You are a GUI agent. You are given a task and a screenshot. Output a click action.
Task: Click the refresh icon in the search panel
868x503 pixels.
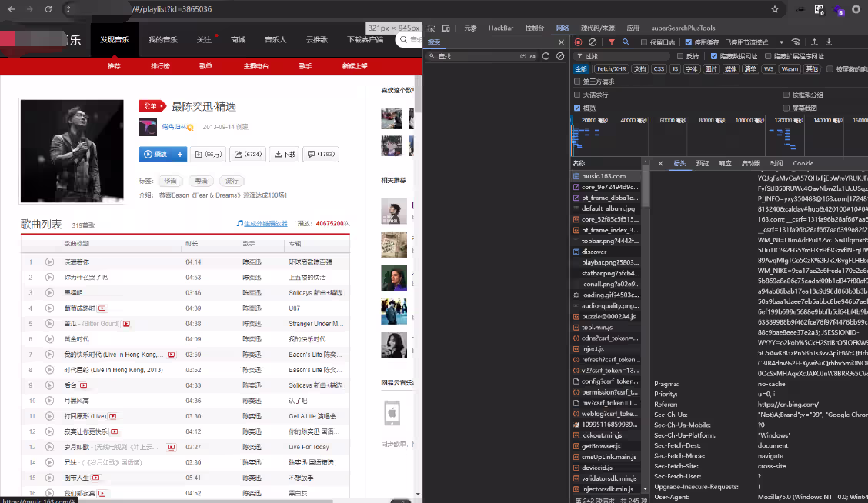546,56
